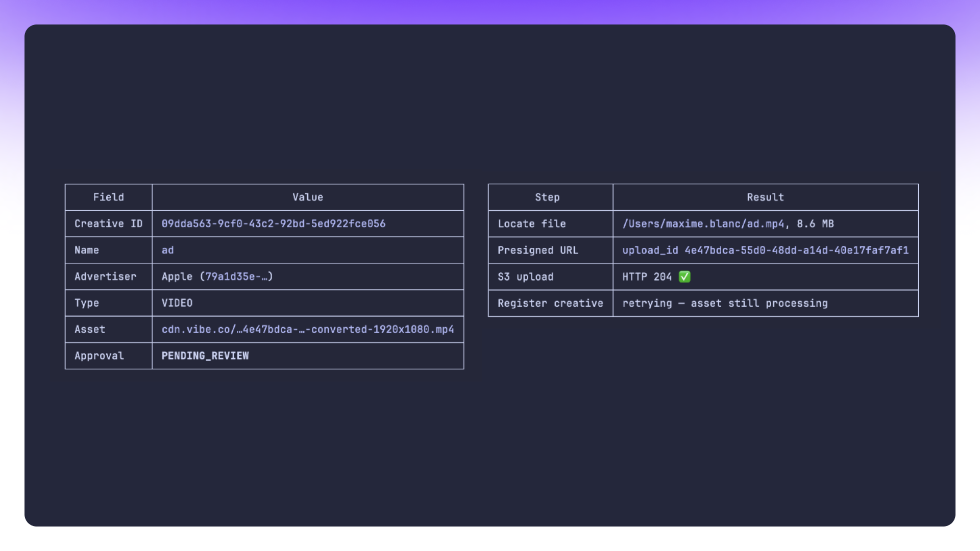The height and width of the screenshot is (551, 980).
Task: Select the Creative ID value 09dda563-9cf0-43c2-92bd-5ed922fce056
Action: tap(274, 223)
